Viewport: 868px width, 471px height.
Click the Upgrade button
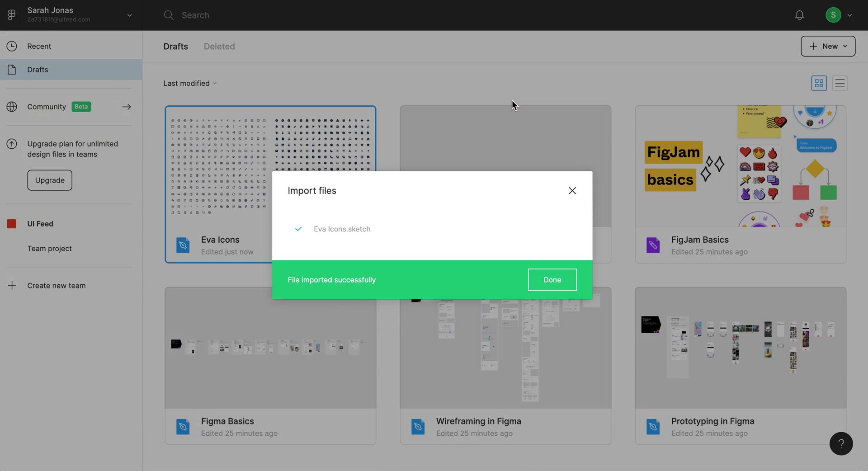click(x=50, y=180)
